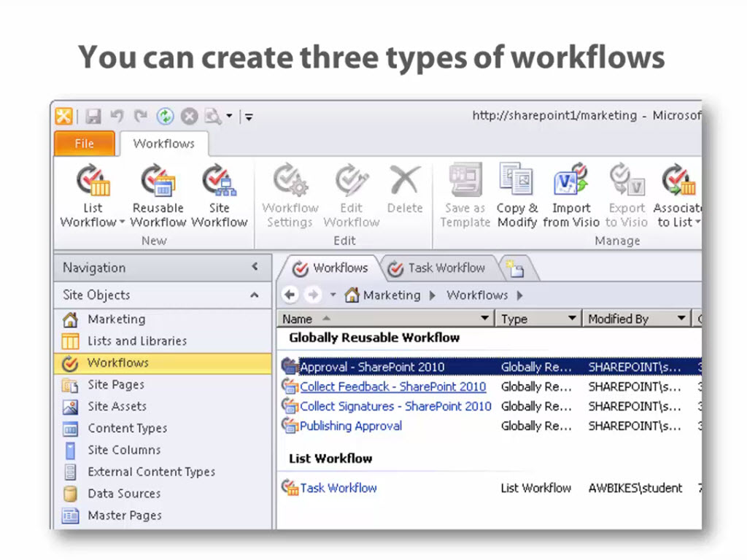
Task: Click the Save icon in quick access toolbar
Action: (93, 116)
